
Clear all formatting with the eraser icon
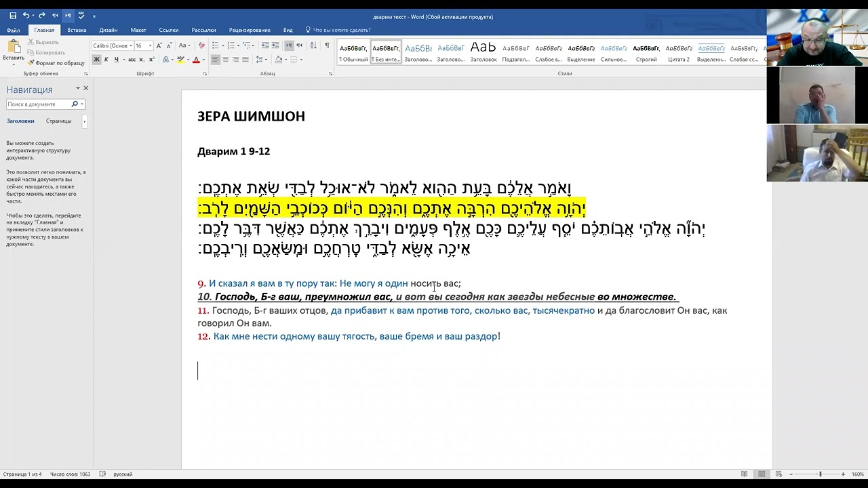(x=201, y=45)
